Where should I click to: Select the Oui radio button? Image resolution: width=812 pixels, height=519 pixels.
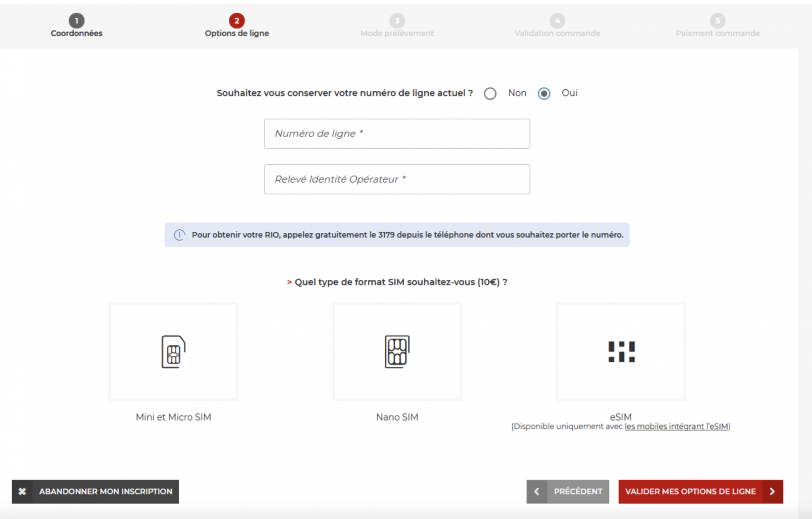544,93
